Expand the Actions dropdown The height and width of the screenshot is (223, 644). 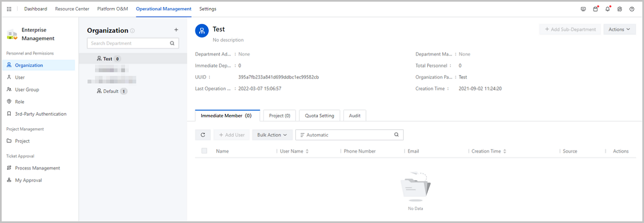(x=619, y=30)
